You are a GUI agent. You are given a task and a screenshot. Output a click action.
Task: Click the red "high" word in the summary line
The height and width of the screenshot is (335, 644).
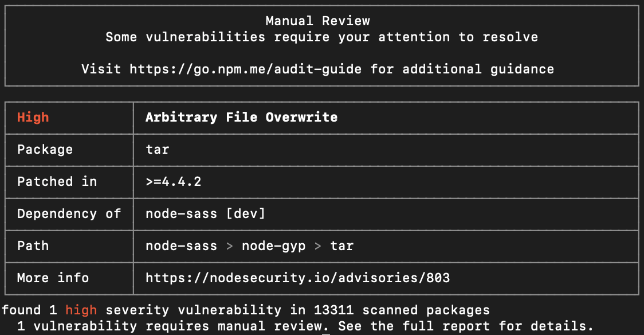(81, 310)
